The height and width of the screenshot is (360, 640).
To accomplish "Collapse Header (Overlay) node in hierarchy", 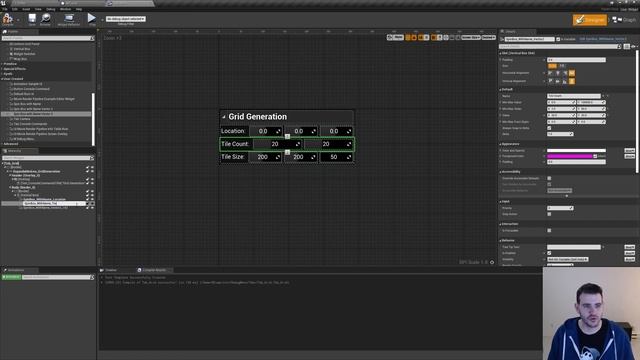I will [10, 175].
